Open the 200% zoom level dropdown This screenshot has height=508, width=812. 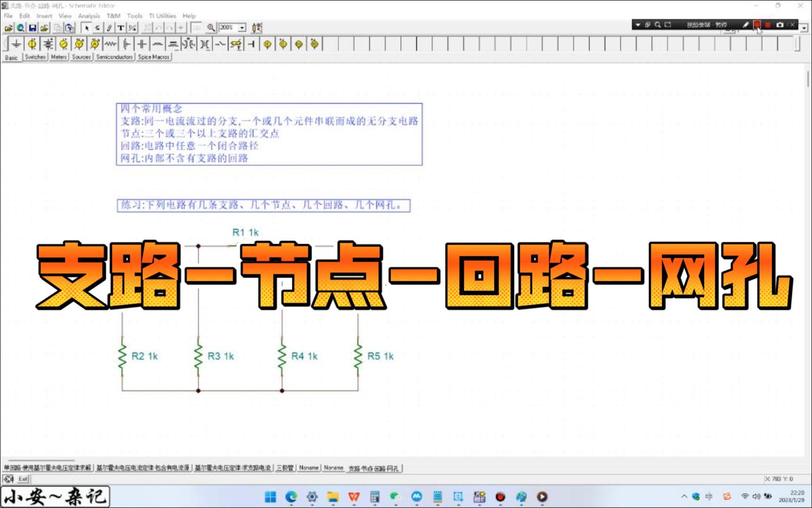241,27
